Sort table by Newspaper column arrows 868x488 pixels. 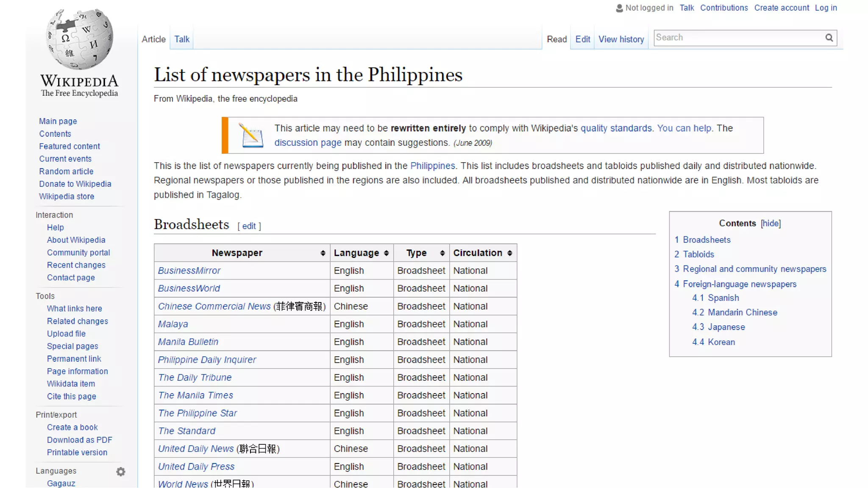click(x=323, y=253)
